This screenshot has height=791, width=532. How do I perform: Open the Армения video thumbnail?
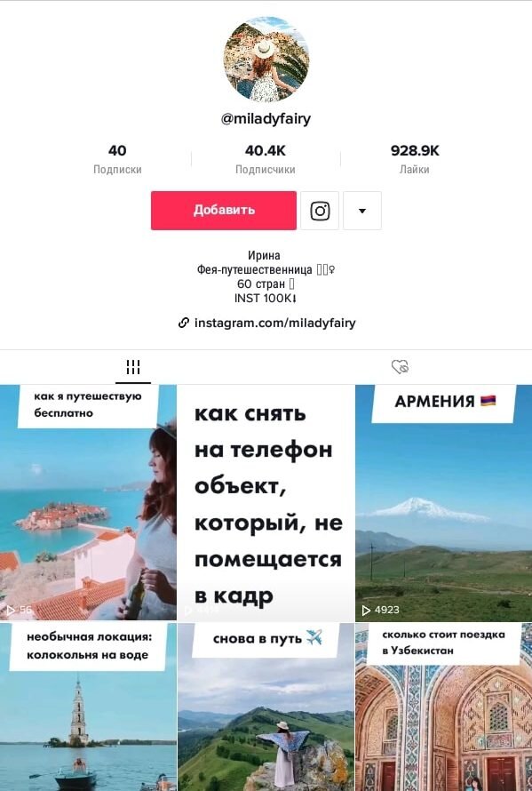[443, 503]
